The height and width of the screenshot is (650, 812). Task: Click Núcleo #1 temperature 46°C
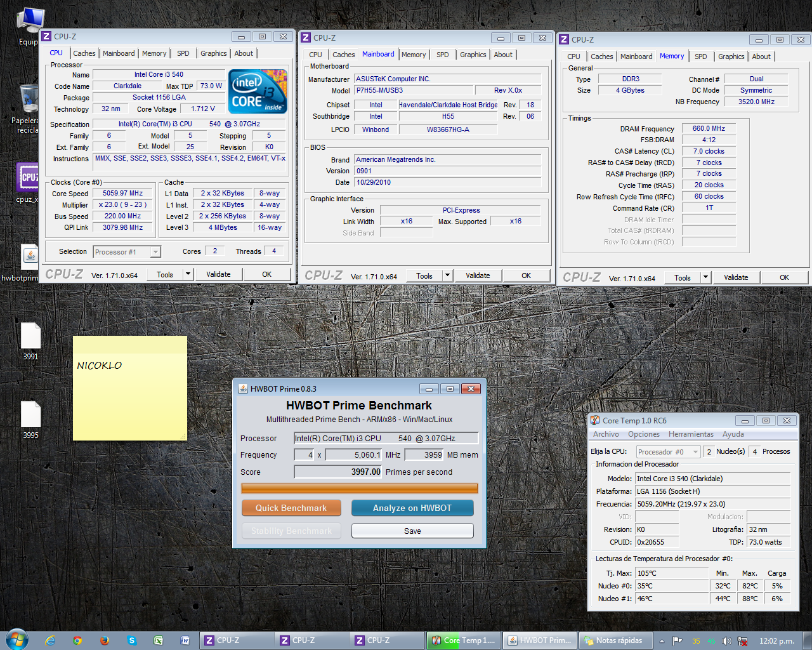point(672,599)
